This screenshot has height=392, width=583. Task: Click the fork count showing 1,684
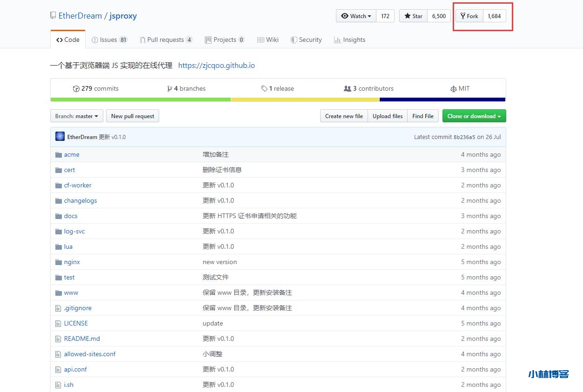494,15
